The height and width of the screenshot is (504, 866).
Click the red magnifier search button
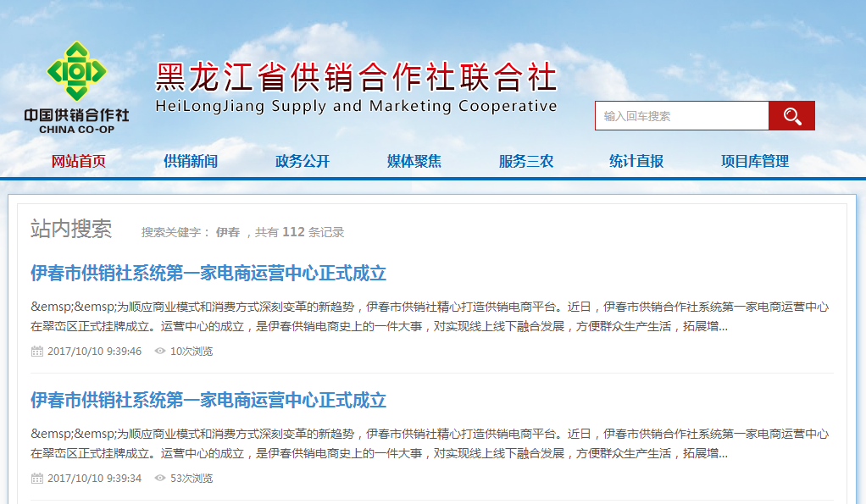tap(791, 116)
